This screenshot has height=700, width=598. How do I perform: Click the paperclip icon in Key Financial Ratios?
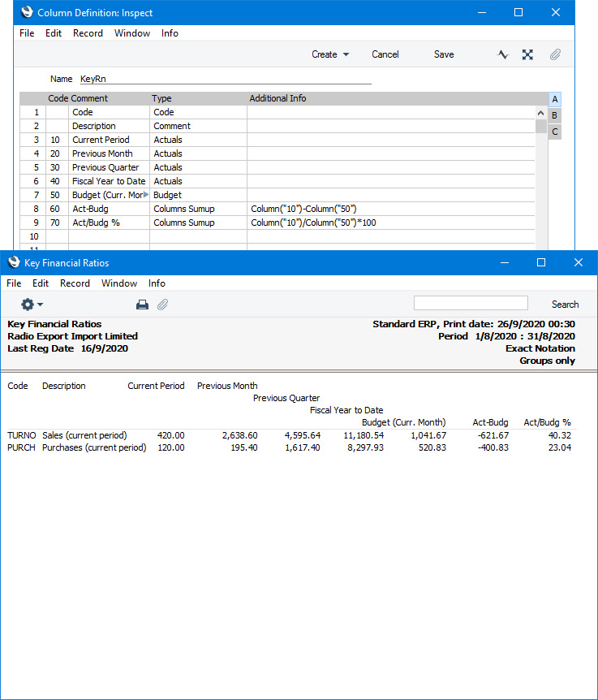[163, 305]
